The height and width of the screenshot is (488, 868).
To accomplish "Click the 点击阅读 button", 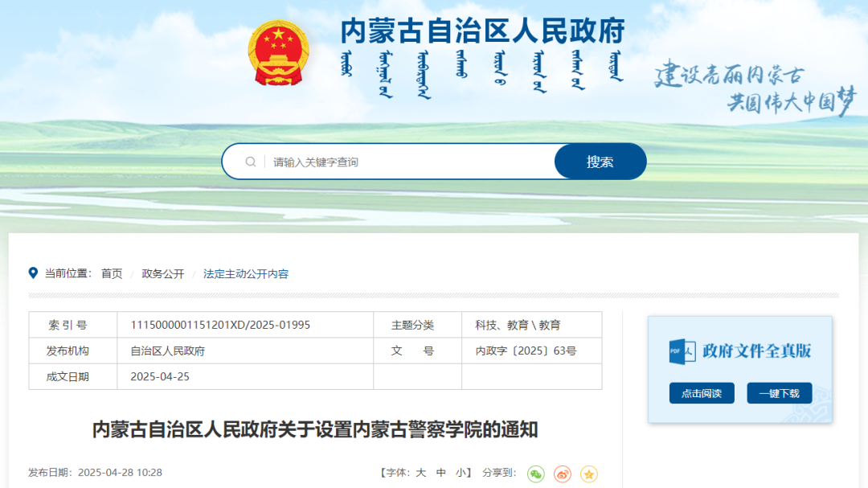I will pos(702,393).
